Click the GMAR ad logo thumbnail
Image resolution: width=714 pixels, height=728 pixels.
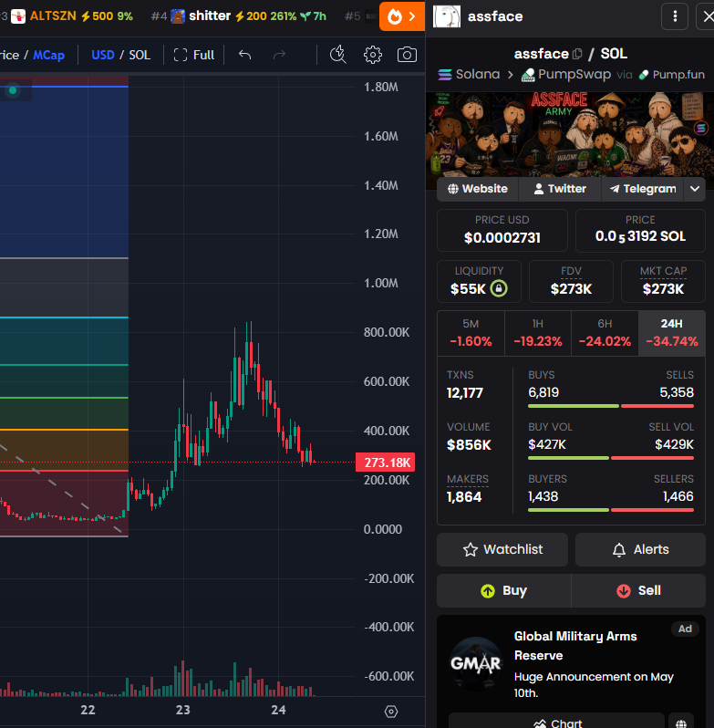[475, 663]
